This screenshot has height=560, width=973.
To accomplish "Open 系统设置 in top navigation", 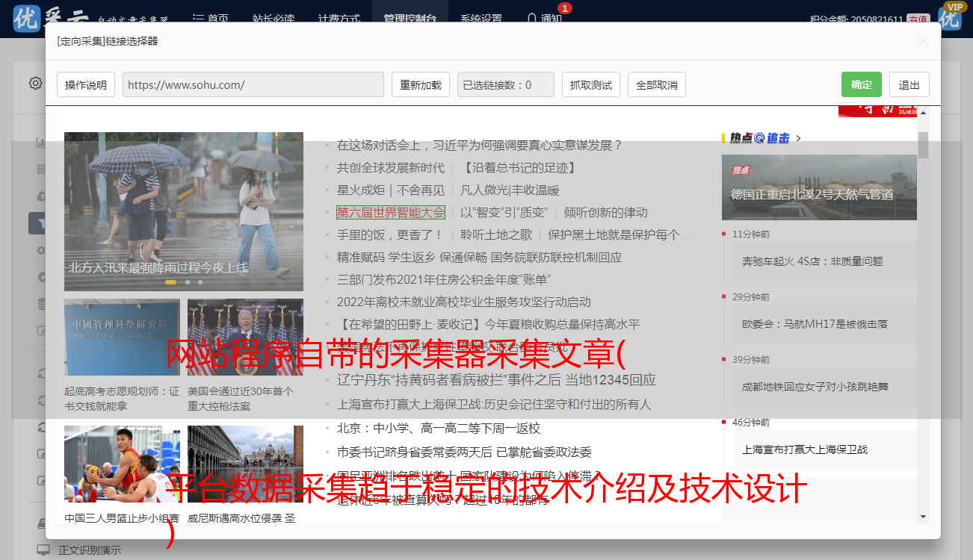I will (x=481, y=19).
